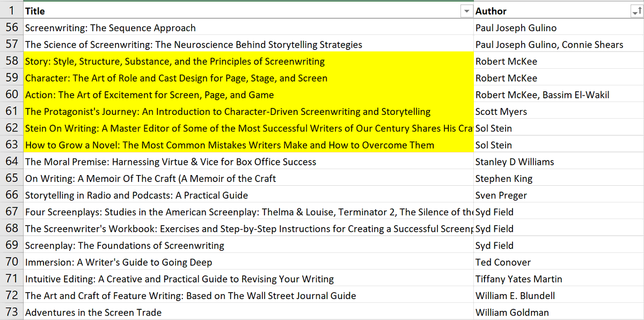The image size is (644, 320).
Task: Select 'The Protagonist's Journey' title cell
Action: click(x=248, y=112)
